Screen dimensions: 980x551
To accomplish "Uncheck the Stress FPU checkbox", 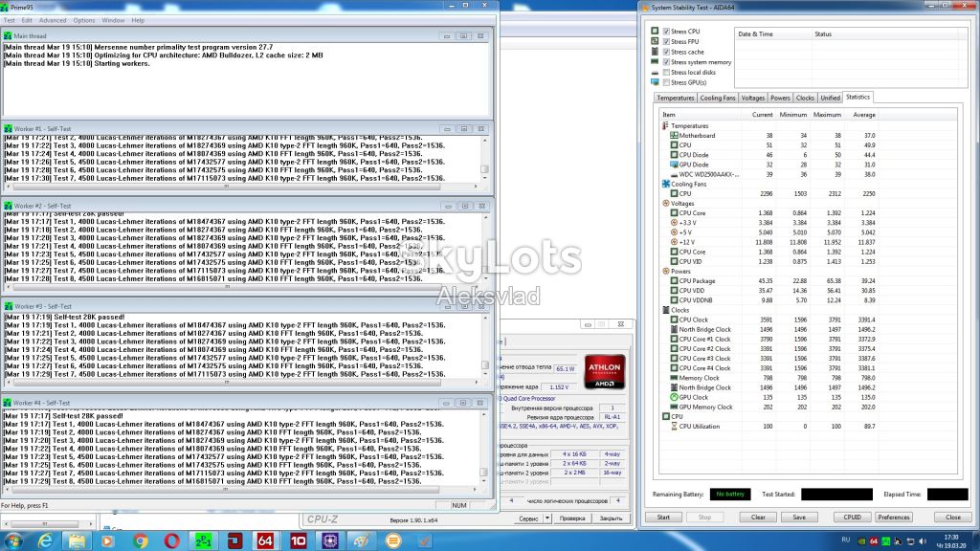I will click(x=666, y=41).
